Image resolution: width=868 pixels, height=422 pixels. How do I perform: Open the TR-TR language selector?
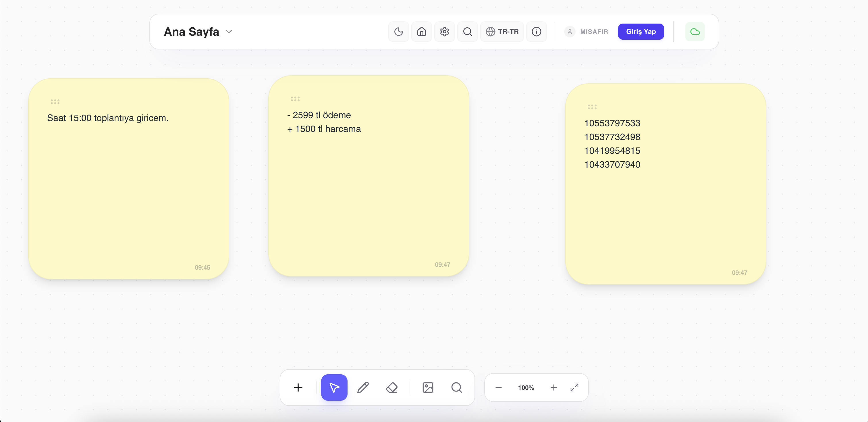502,32
